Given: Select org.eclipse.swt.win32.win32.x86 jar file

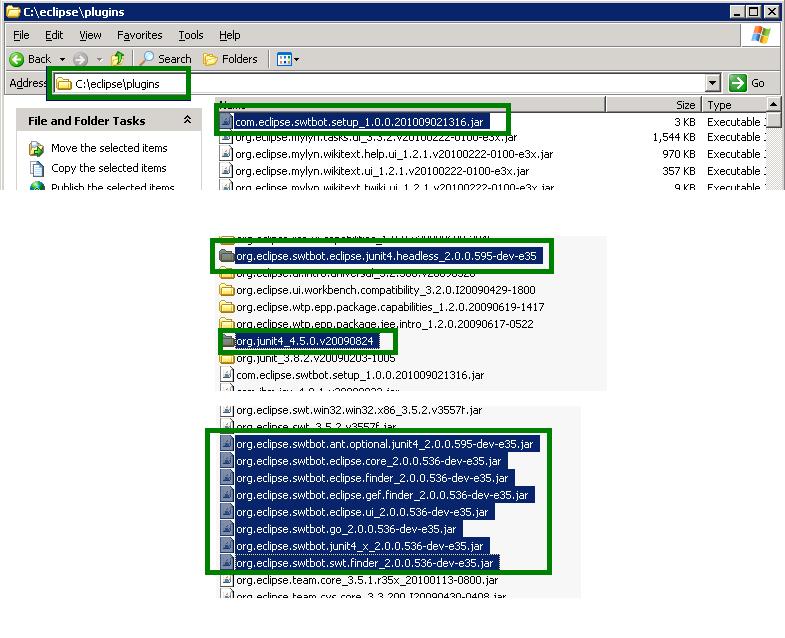Looking at the screenshot, I should (359, 410).
